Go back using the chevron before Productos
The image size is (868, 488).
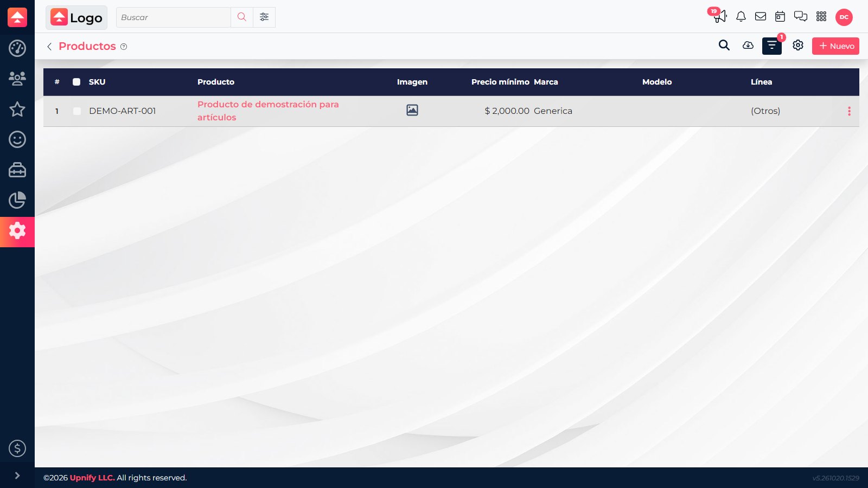click(x=49, y=47)
